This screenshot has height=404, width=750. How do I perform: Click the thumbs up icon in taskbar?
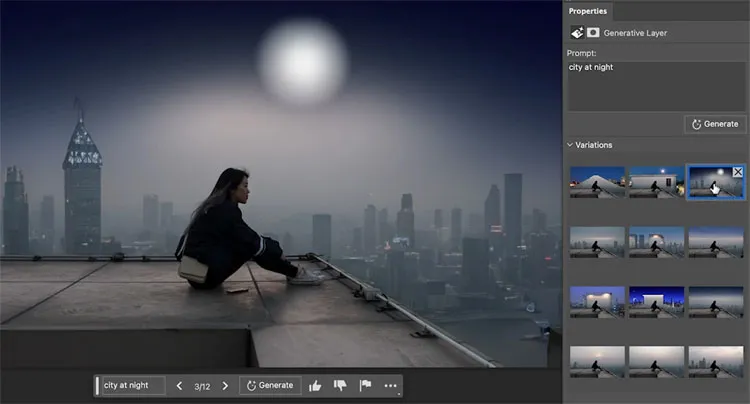point(315,385)
